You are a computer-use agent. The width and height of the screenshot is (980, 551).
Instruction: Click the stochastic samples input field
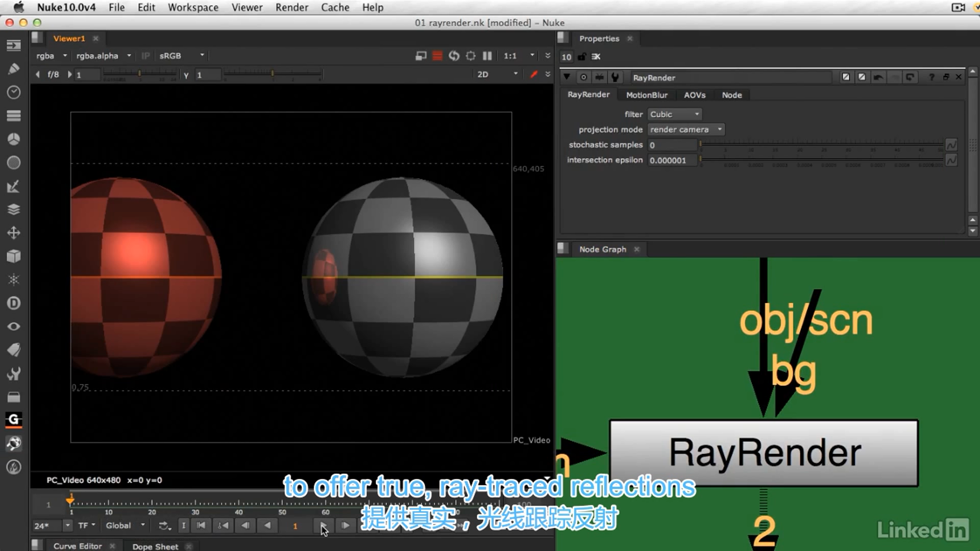pos(672,145)
